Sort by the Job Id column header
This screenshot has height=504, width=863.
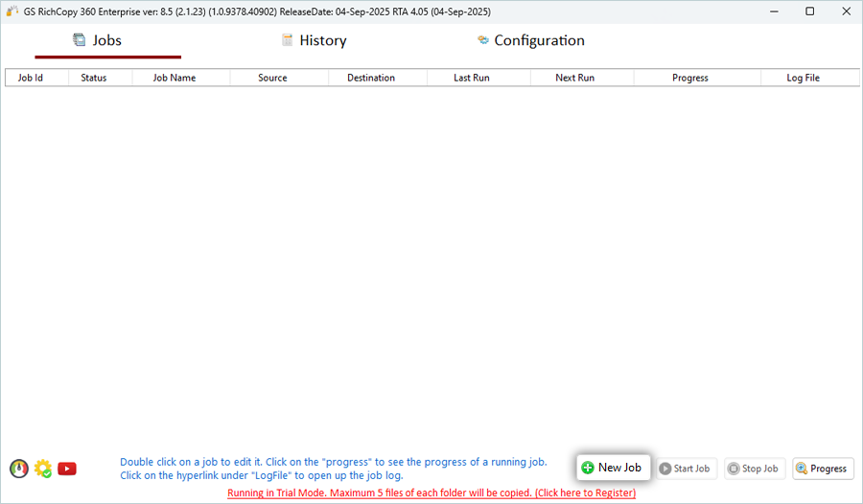point(31,78)
